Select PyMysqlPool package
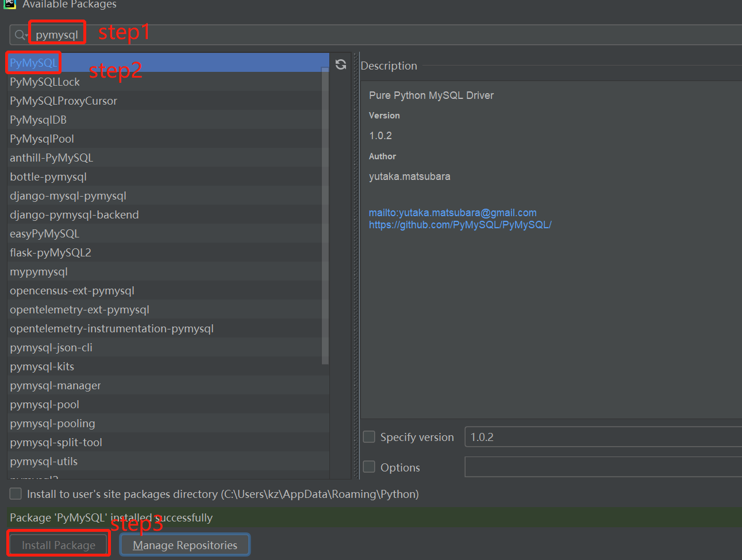The width and height of the screenshot is (742, 560). pos(168,139)
